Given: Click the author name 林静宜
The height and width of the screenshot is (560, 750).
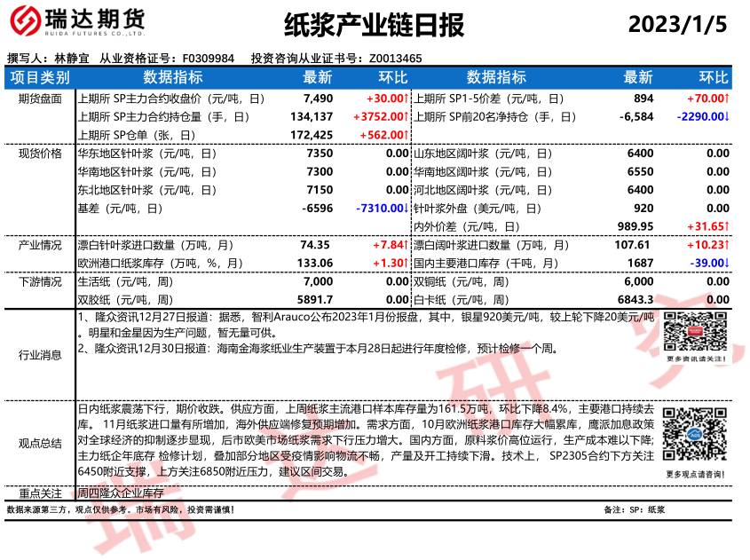Looking at the screenshot, I should tap(72, 59).
